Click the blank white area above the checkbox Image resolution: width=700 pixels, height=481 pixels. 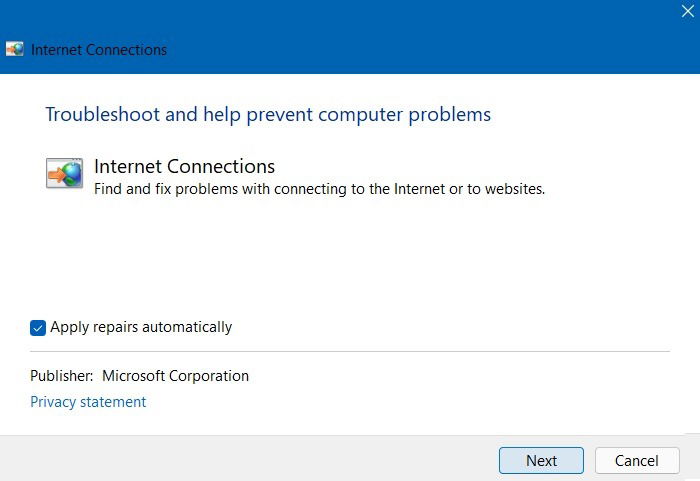click(x=350, y=260)
